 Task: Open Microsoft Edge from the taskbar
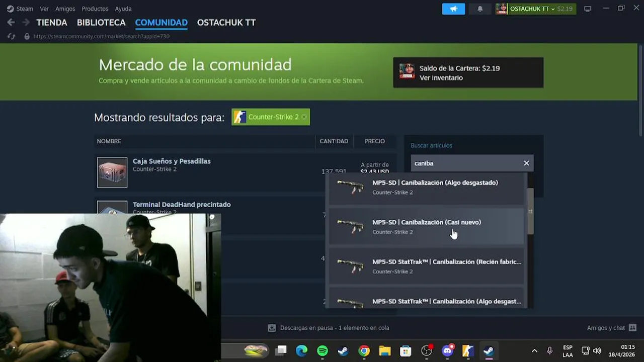pyautogui.click(x=301, y=351)
